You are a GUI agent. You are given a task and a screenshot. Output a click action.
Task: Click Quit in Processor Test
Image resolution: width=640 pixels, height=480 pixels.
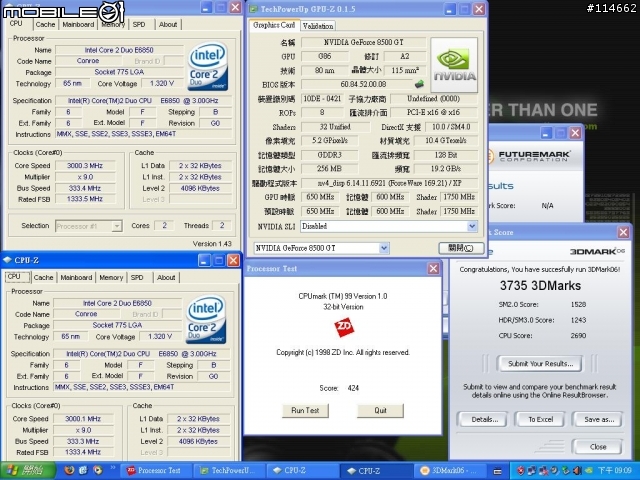380,411
